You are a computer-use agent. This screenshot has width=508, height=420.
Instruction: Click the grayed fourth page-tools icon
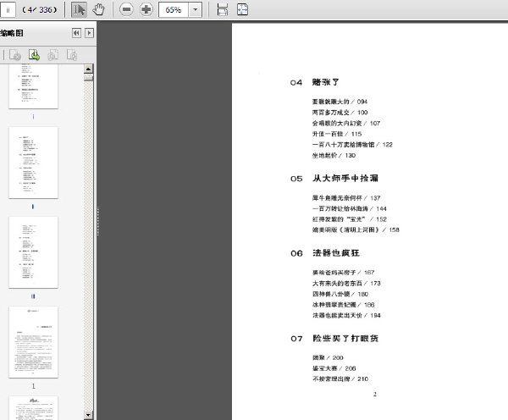pos(72,55)
